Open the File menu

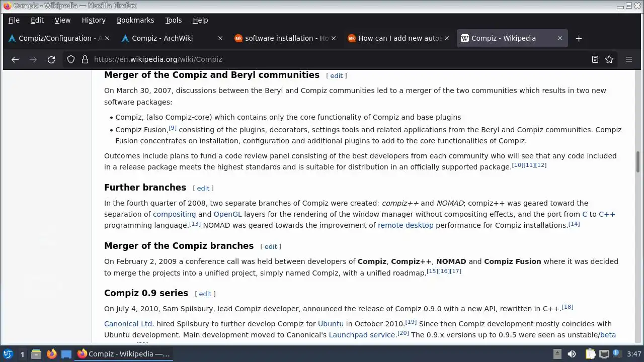(14, 20)
